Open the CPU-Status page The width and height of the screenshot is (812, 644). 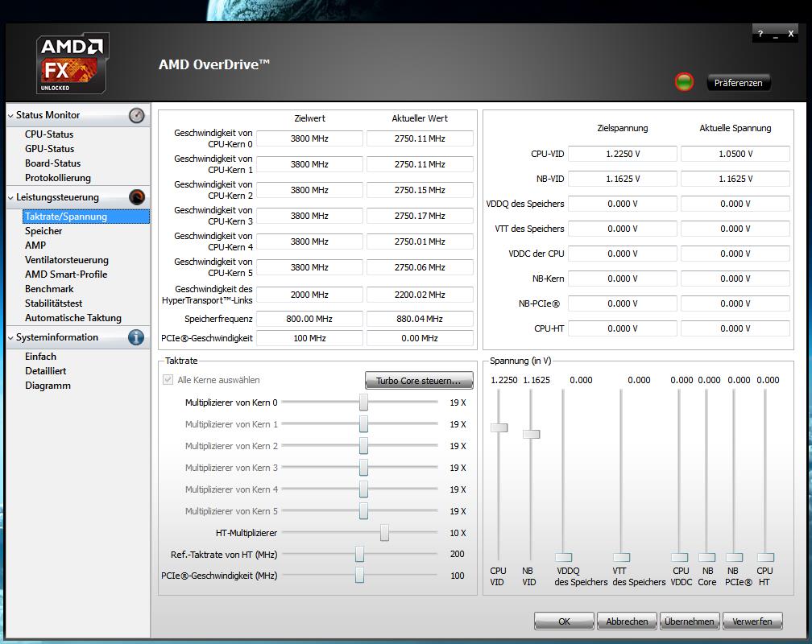pyautogui.click(x=49, y=134)
